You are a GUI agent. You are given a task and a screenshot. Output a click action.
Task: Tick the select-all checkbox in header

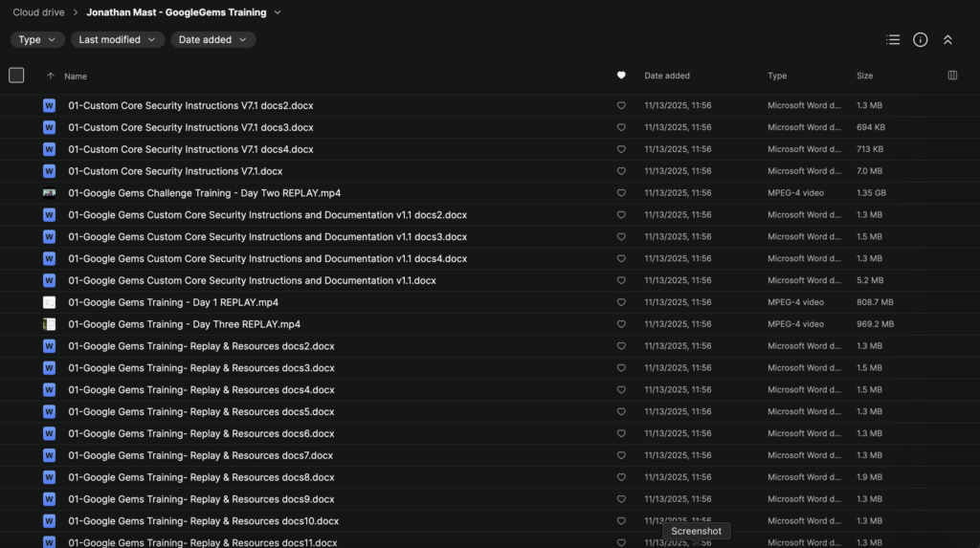point(16,76)
